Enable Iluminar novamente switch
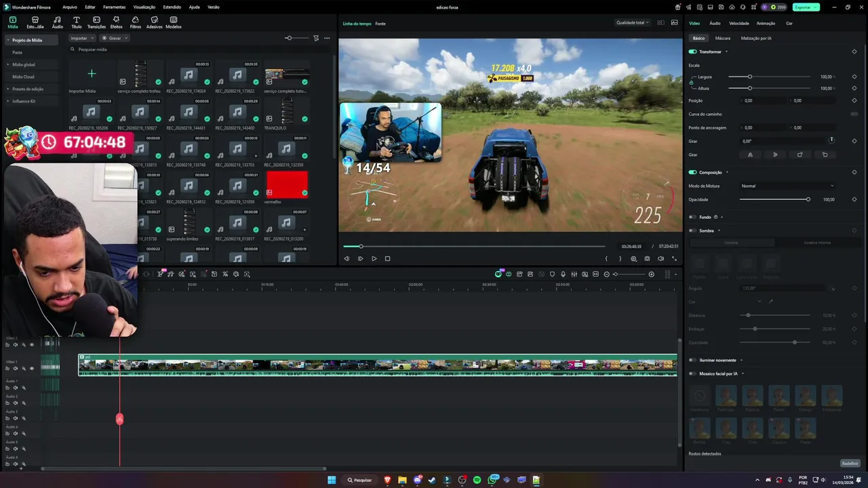The image size is (868, 488). point(692,360)
